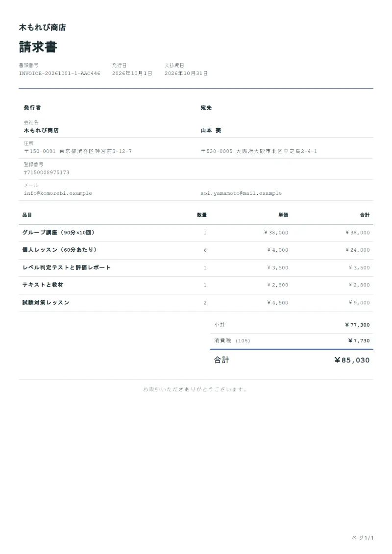This screenshot has width=392, height=554.
Task: Click item グループ講座（90分×10回）
Action: 58,233
